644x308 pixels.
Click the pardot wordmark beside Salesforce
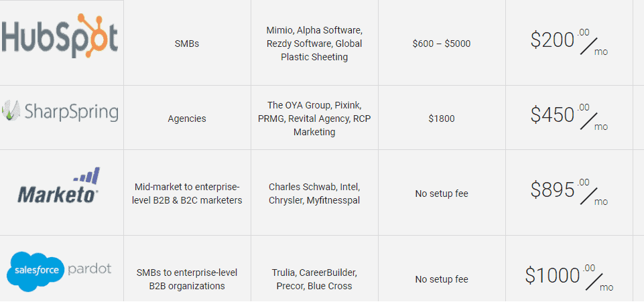[90, 269]
